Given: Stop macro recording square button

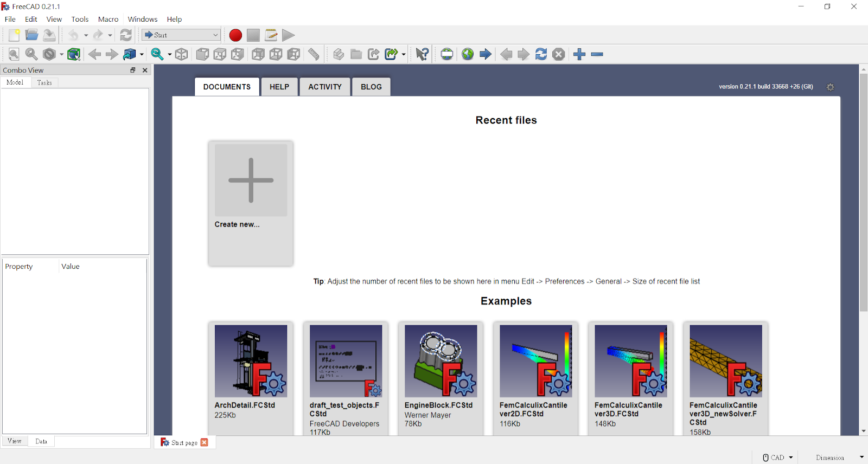Looking at the screenshot, I should (253, 35).
